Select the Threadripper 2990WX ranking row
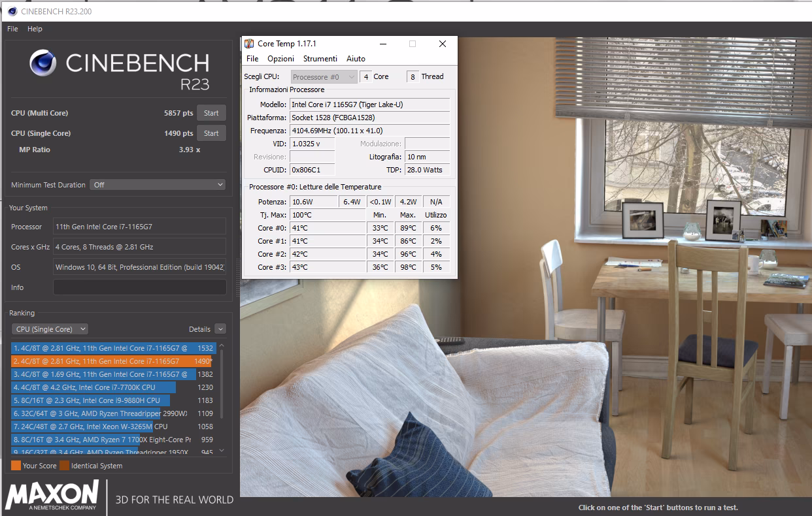The height and width of the screenshot is (516, 812). tap(112, 413)
